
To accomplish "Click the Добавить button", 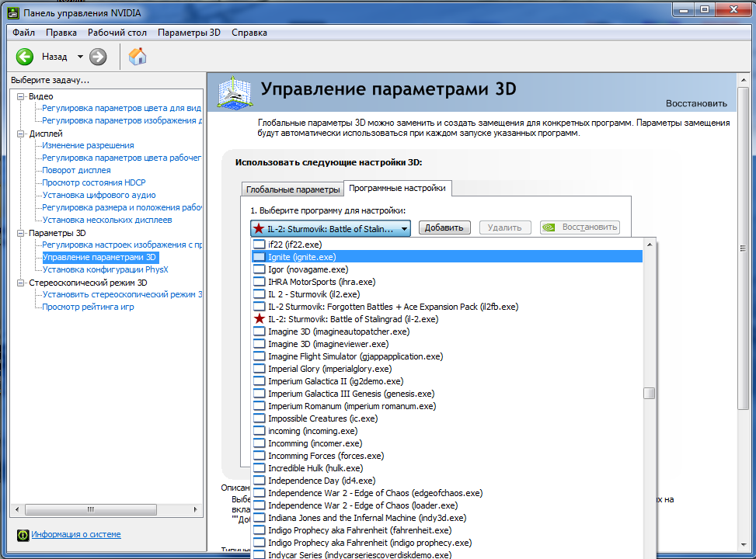I will [x=444, y=227].
